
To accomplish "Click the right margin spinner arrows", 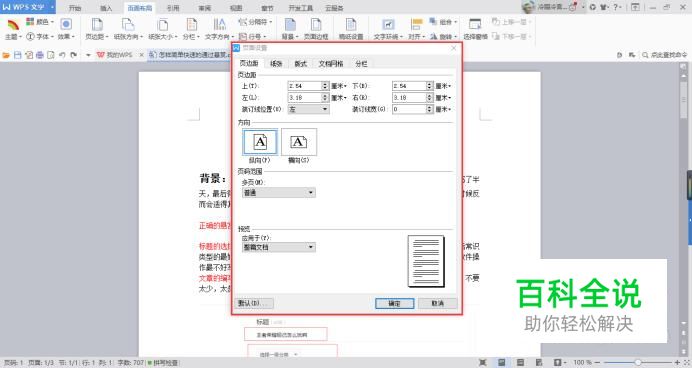I will [x=429, y=98].
